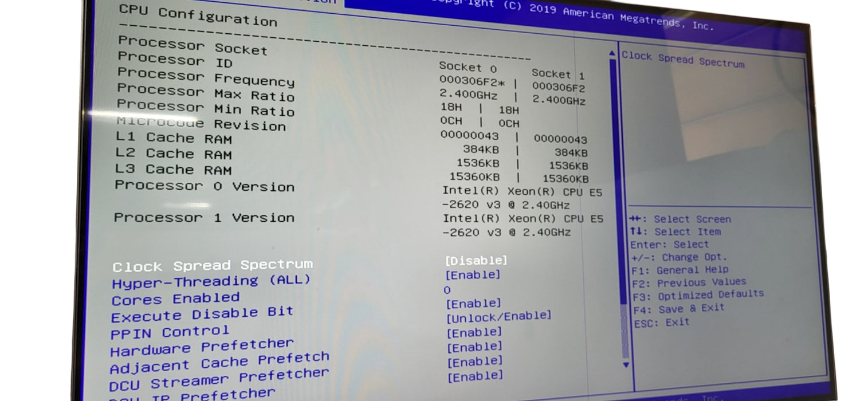The height and width of the screenshot is (401, 868).
Task: Click the Socket 1 microcode value 00000043
Action: 561,139
